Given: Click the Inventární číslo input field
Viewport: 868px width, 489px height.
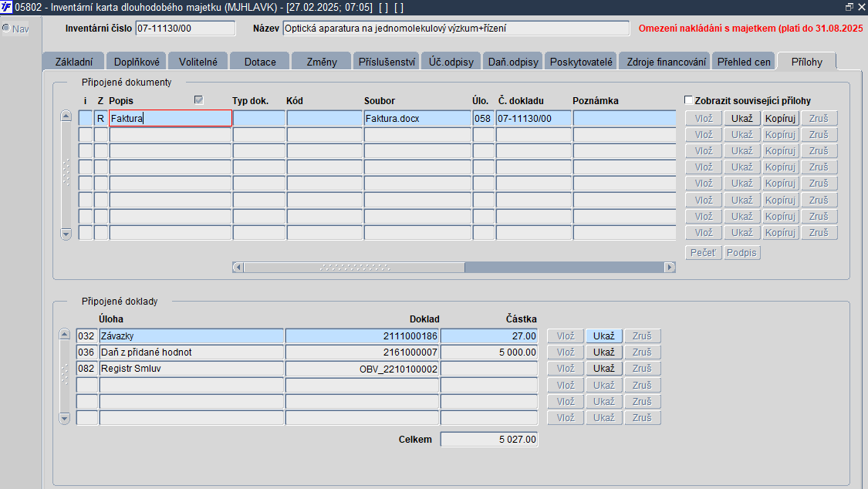Looking at the screenshot, I should pos(185,29).
